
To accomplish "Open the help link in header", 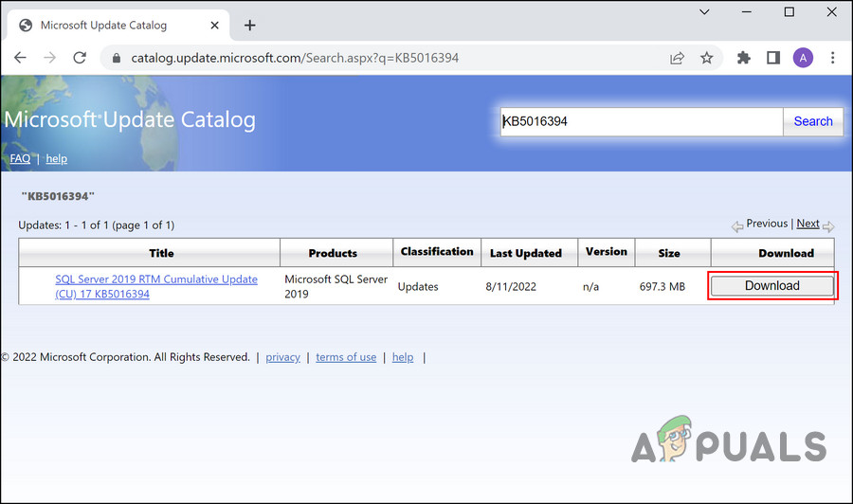I will (x=57, y=159).
